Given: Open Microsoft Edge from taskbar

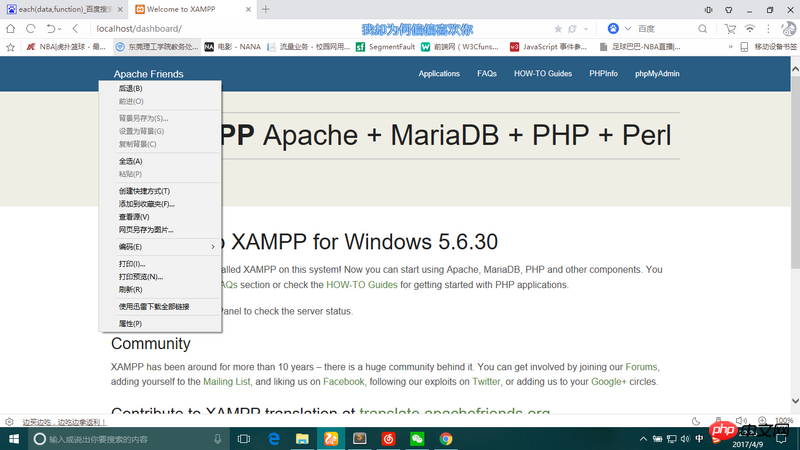Looking at the screenshot, I should point(273,439).
